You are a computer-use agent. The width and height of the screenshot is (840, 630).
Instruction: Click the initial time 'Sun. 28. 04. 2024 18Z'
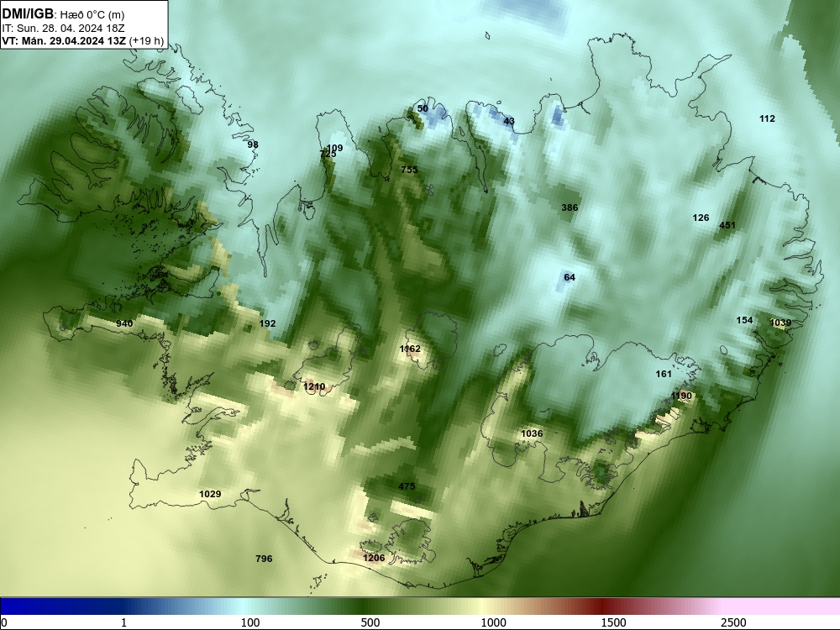(x=71, y=29)
